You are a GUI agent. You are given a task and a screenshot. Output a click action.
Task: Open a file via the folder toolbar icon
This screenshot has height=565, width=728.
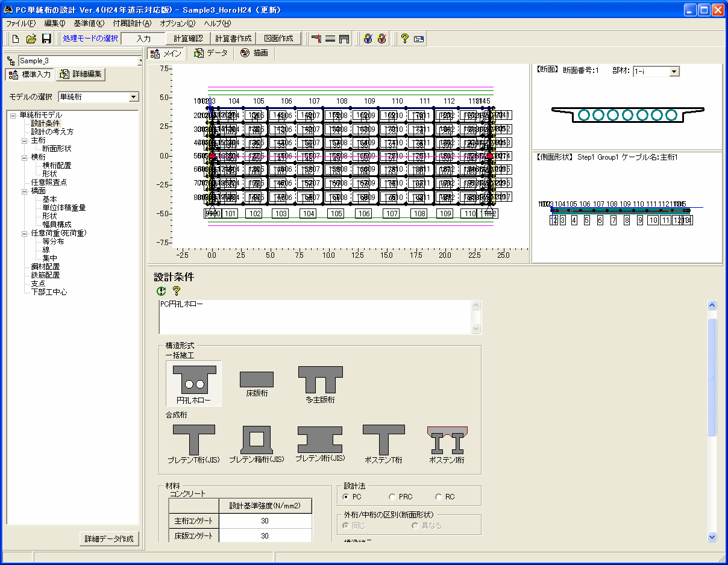click(31, 39)
